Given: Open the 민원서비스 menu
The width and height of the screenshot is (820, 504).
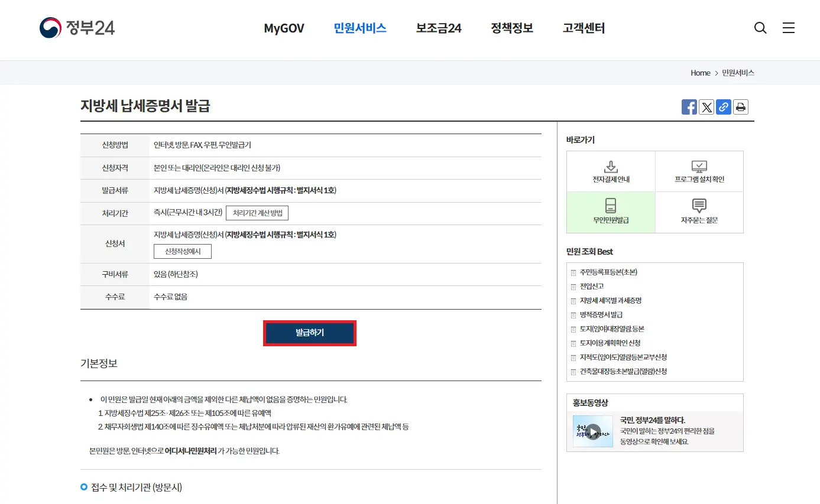Looking at the screenshot, I should pyautogui.click(x=359, y=28).
